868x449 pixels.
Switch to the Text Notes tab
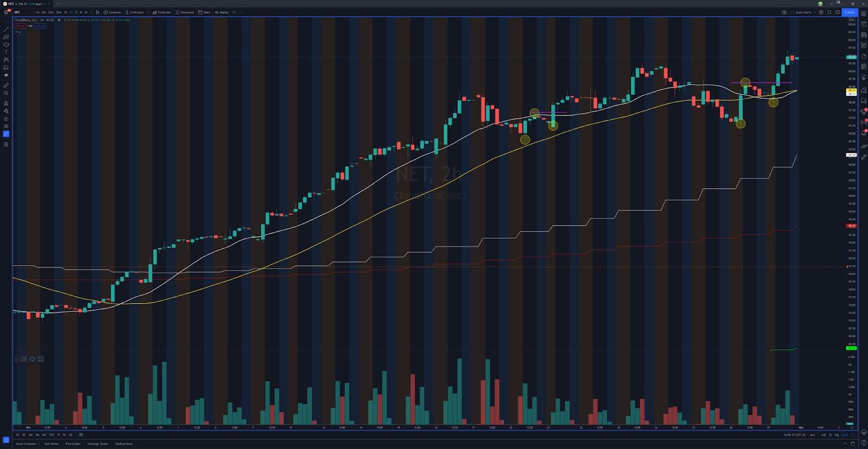click(52, 444)
